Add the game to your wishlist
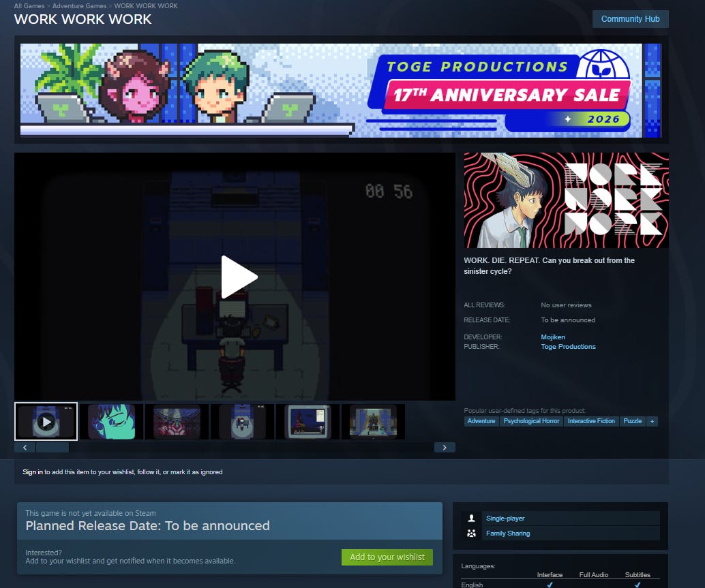The image size is (705, 588). [387, 557]
